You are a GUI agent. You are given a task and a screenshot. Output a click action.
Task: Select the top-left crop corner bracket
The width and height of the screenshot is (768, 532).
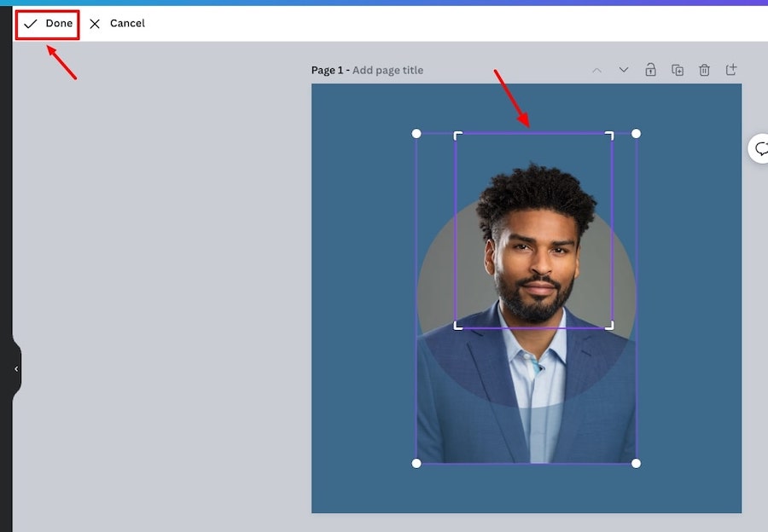(458, 136)
